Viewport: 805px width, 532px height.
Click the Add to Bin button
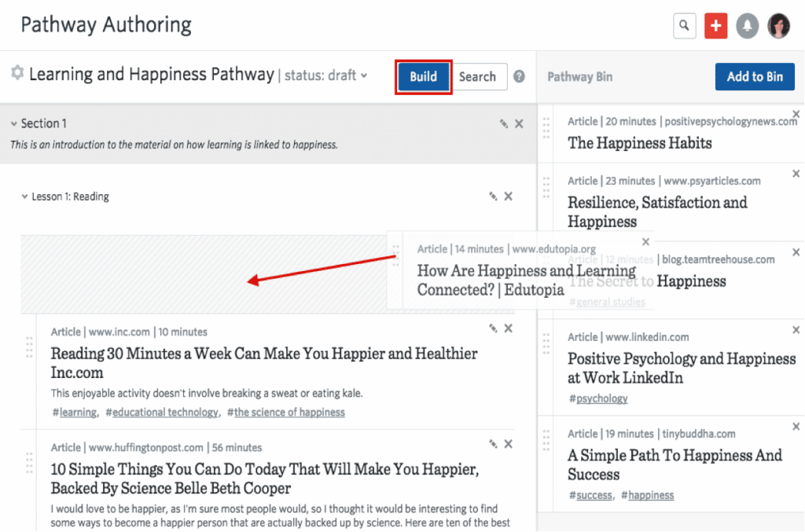tap(755, 76)
